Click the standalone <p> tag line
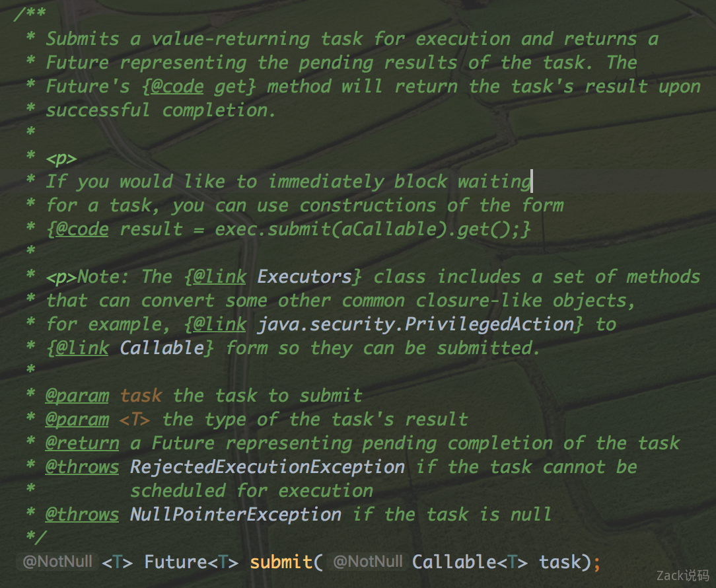Viewport: 716px width, 588px height. pos(61,159)
